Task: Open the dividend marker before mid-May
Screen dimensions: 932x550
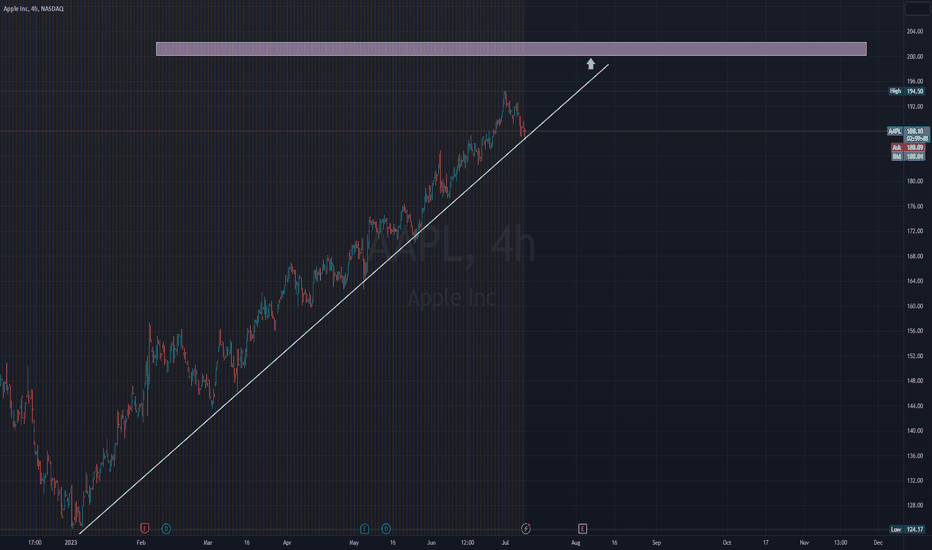Action: 386,528
